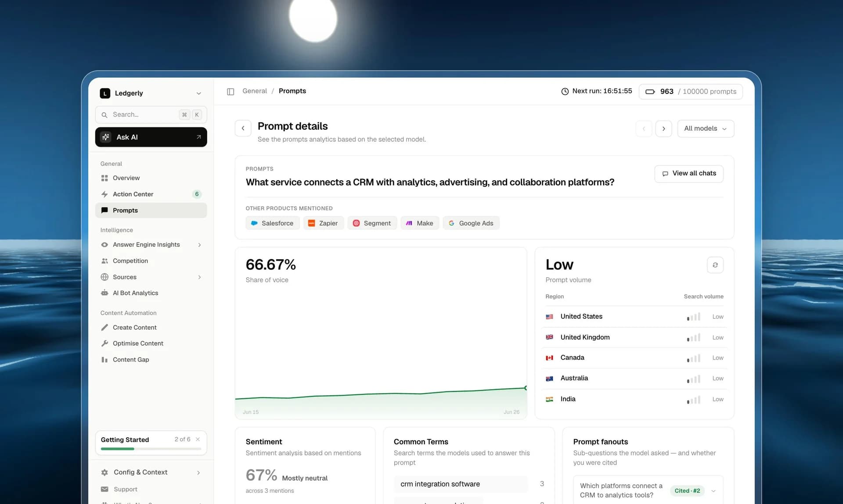The width and height of the screenshot is (843, 504).
Task: Focus the Search input field
Action: [x=151, y=114]
